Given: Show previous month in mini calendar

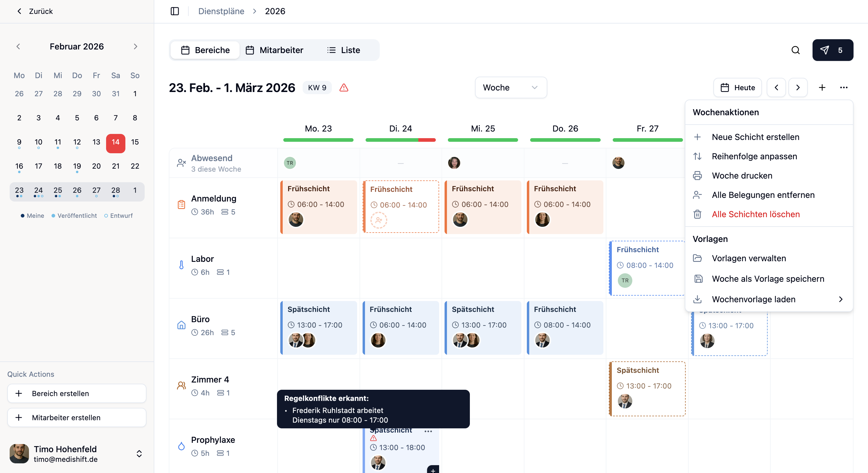Looking at the screenshot, I should coord(18,46).
